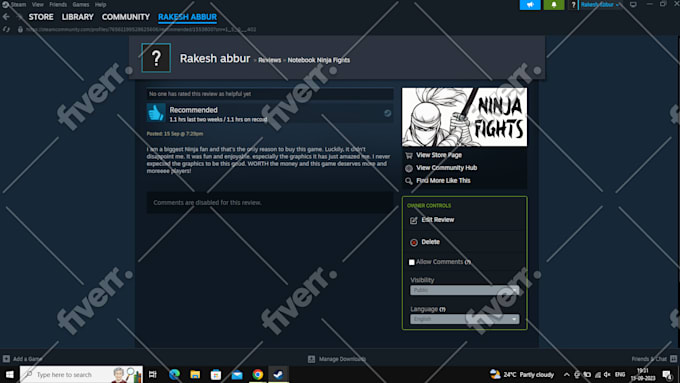Click the Edit Review pencil icon

click(x=414, y=220)
